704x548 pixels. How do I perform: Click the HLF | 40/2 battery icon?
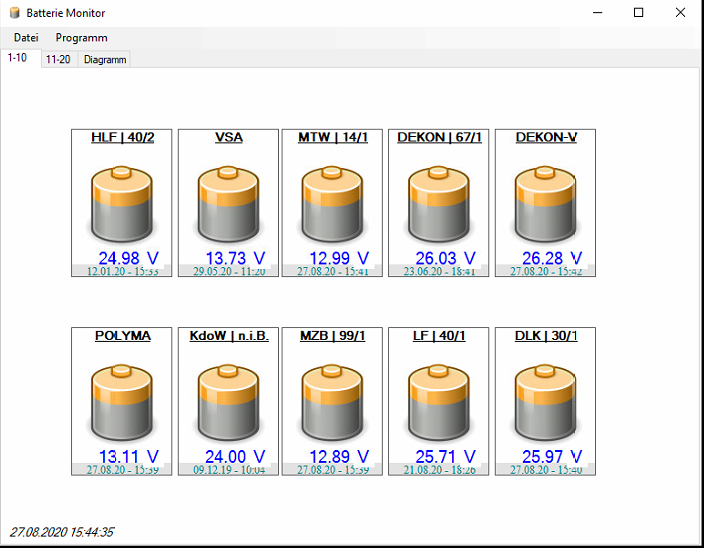point(122,203)
